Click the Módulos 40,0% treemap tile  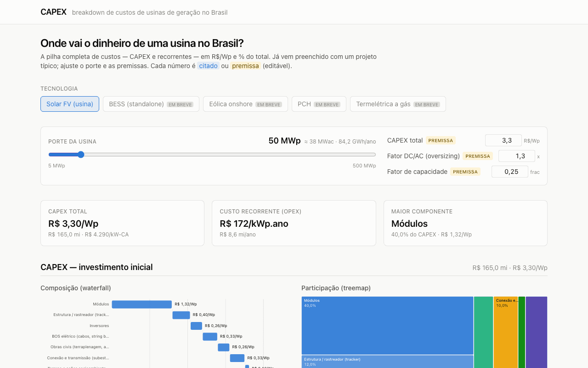click(387, 325)
